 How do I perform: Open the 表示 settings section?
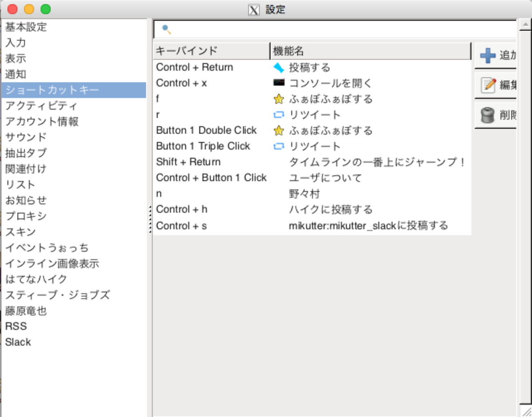pos(74,59)
